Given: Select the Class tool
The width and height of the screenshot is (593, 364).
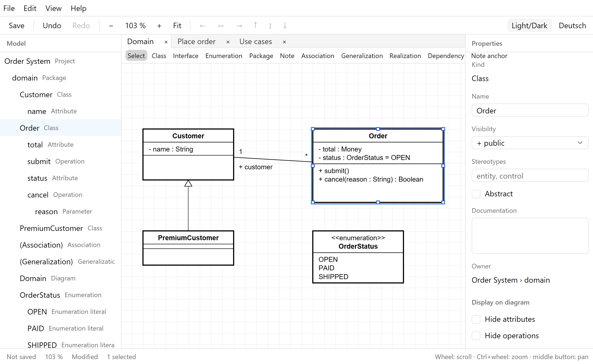Looking at the screenshot, I should pyautogui.click(x=159, y=56).
